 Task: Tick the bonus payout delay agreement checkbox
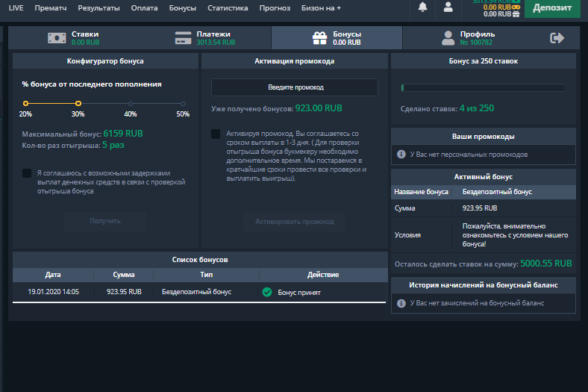coord(27,173)
